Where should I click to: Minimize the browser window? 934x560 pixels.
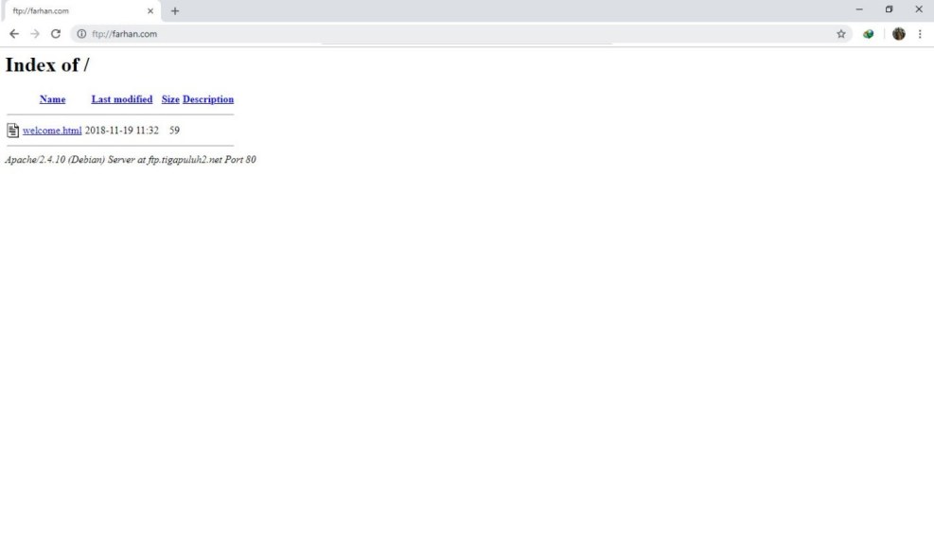pos(859,9)
